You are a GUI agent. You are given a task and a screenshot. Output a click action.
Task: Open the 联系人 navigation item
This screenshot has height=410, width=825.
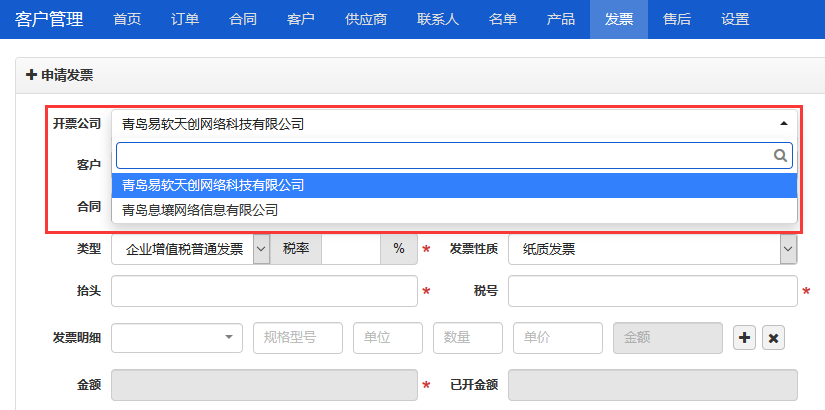click(x=438, y=19)
